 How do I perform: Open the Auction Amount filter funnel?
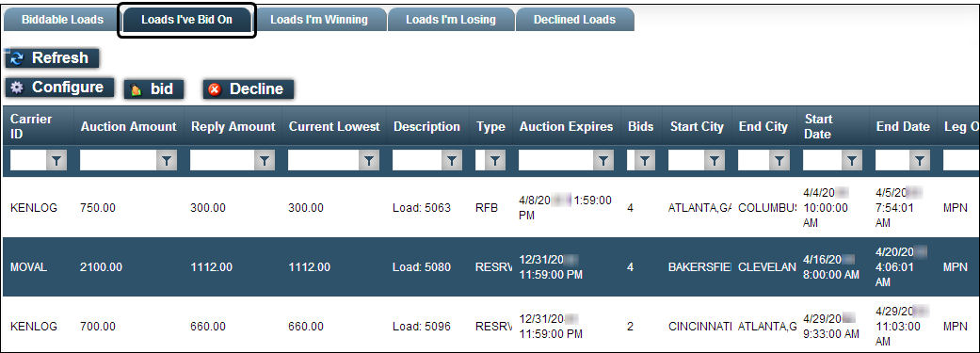point(167,161)
